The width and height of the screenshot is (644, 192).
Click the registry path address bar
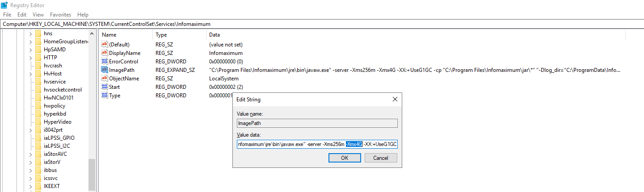point(322,24)
